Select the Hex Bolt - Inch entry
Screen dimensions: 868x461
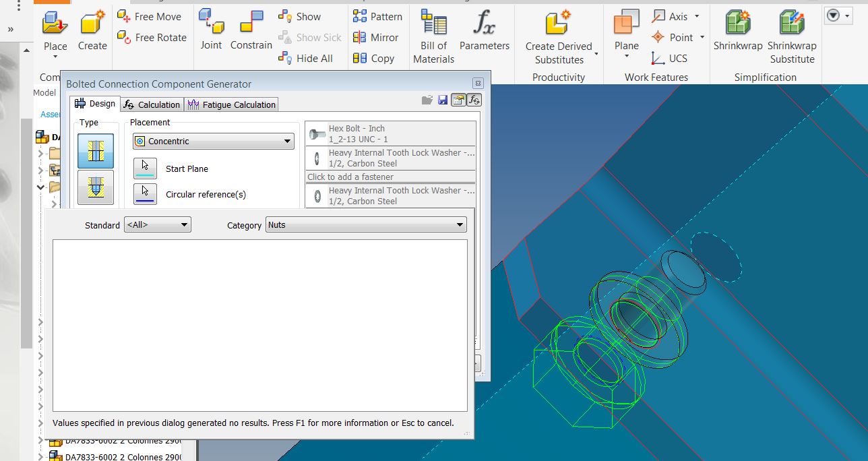pos(390,133)
